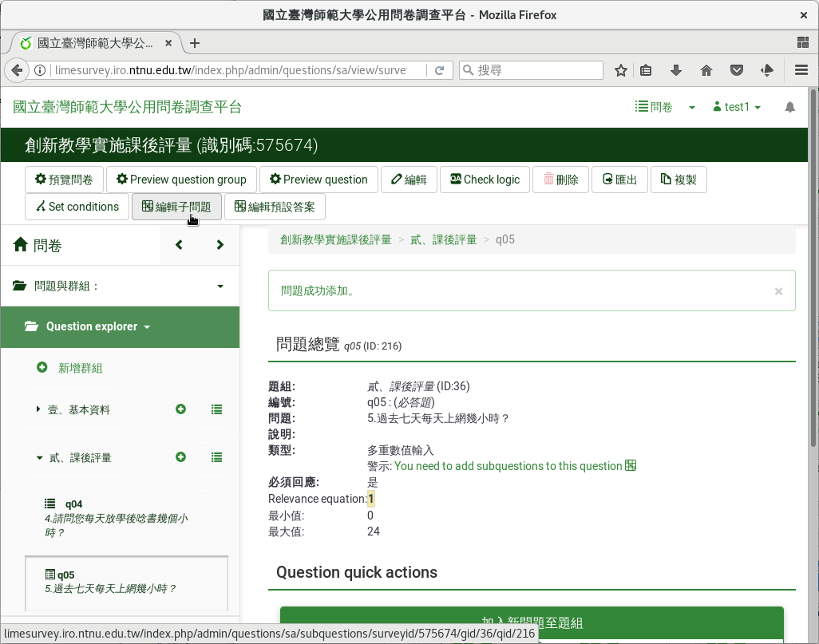This screenshot has height=644, width=819.
Task: Click the Relevance equation value 1
Action: click(371, 499)
